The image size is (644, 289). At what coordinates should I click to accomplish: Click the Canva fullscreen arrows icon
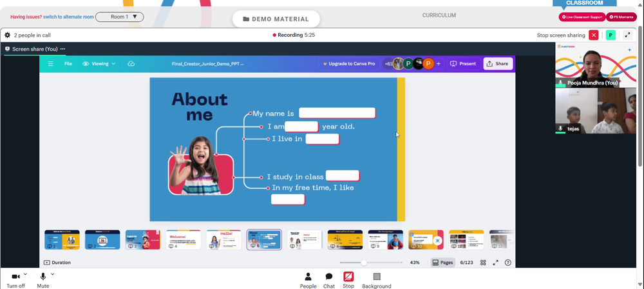click(x=495, y=263)
